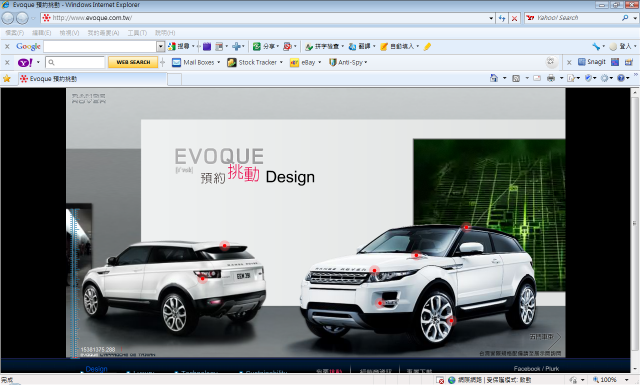Click the red hotspot on front car wheel
640x385 pixels.
pos(451,321)
